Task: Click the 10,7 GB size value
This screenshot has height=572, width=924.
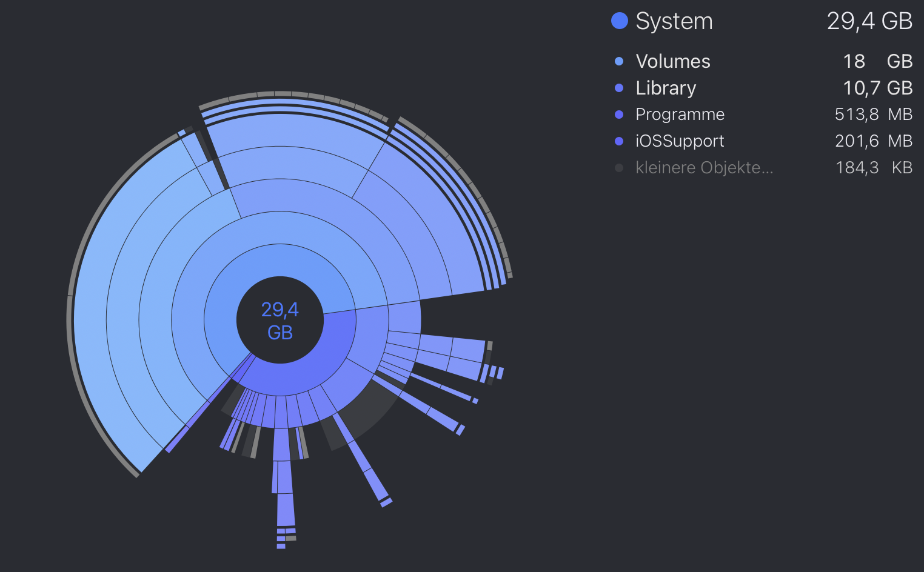Action: pyautogui.click(x=877, y=88)
